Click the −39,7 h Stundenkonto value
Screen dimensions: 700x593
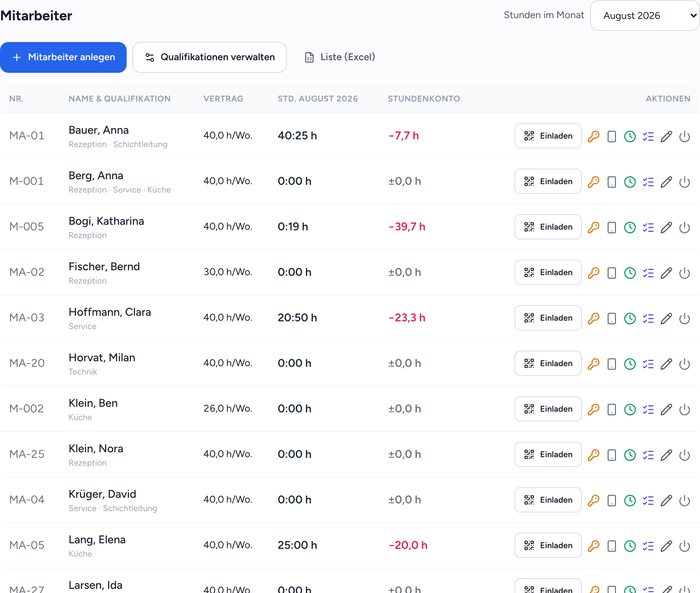click(x=407, y=227)
